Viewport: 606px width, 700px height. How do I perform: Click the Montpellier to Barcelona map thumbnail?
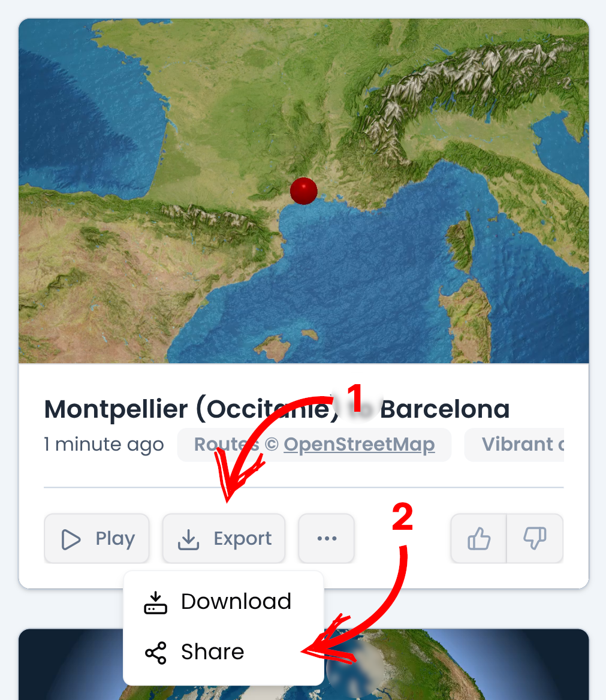tap(304, 191)
